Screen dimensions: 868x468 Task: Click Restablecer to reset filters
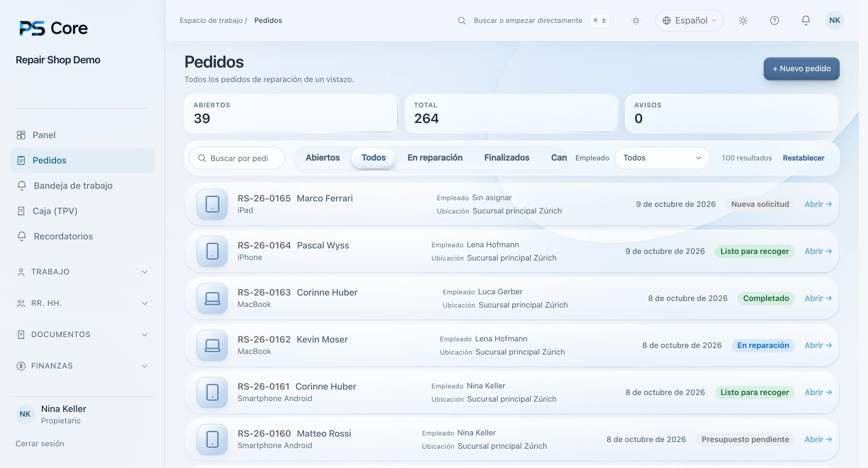tap(803, 158)
